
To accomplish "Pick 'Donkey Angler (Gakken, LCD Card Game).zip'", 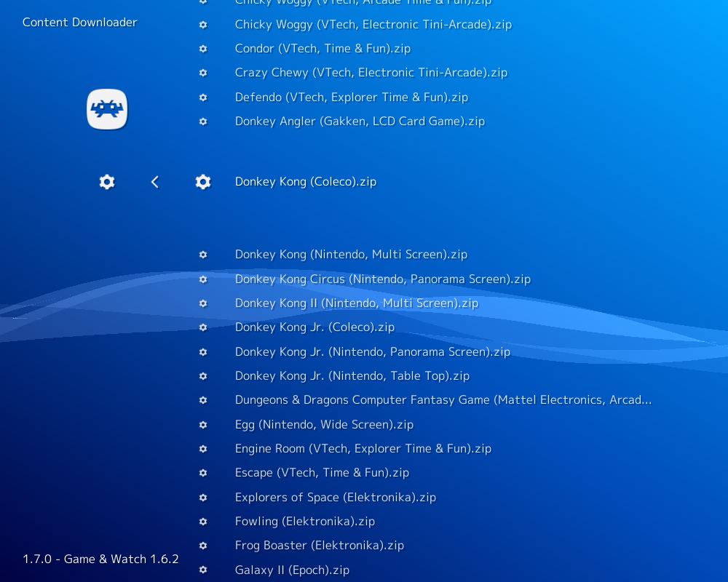I will pyautogui.click(x=360, y=121).
